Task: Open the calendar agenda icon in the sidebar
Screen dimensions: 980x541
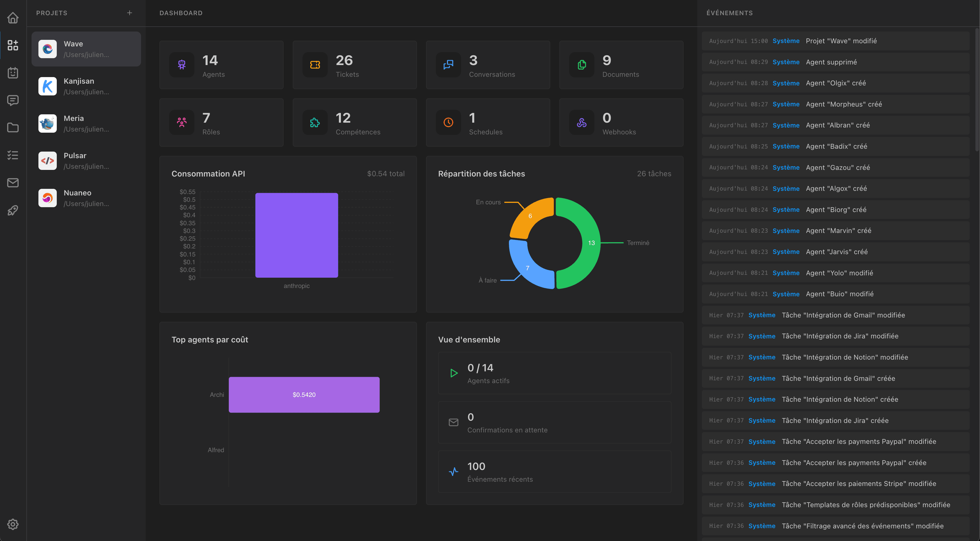Action: click(x=13, y=72)
